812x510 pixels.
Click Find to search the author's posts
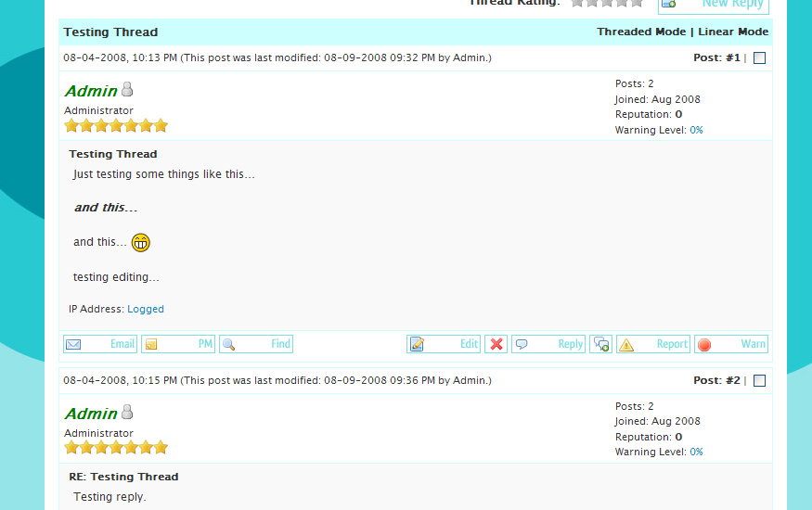tap(256, 344)
